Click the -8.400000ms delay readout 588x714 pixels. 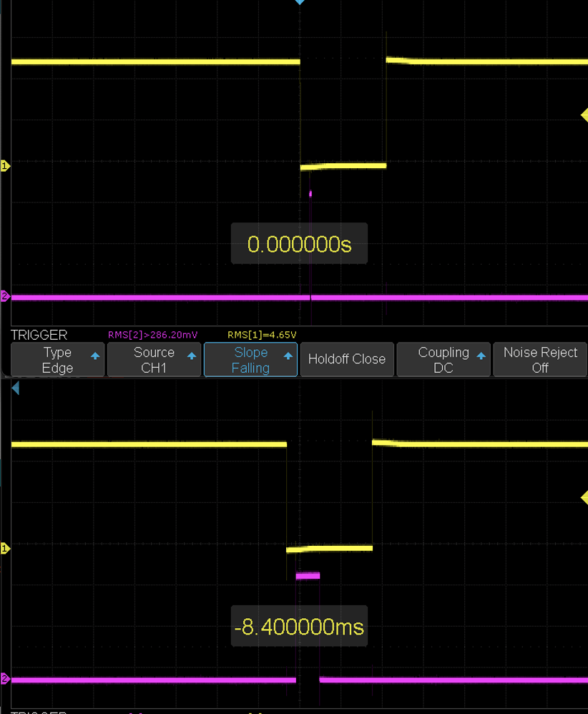[299, 625]
